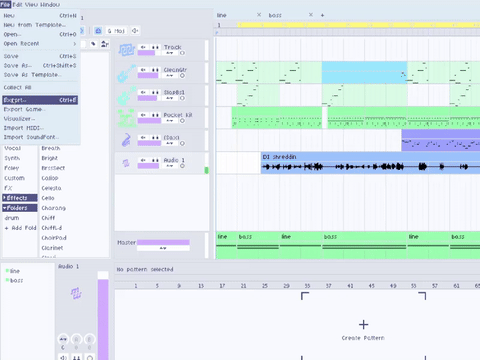Click the speaker icon beside G Maj
Viewport: 480px width, 360px height.
[x=135, y=31]
